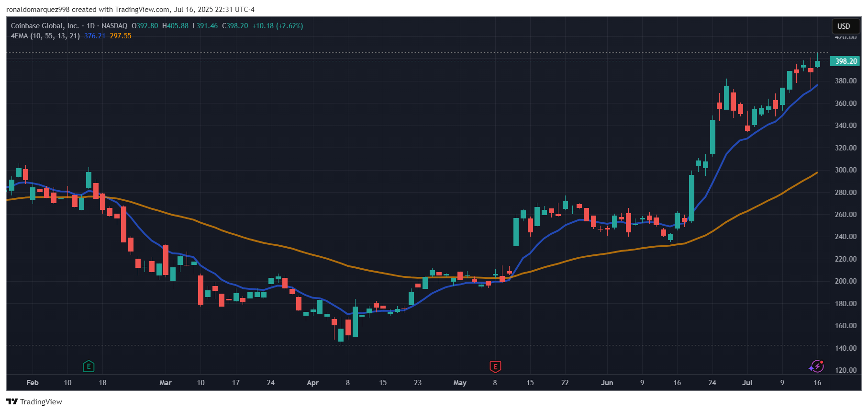Click the change value +10.18 (+2.62%)

point(278,26)
